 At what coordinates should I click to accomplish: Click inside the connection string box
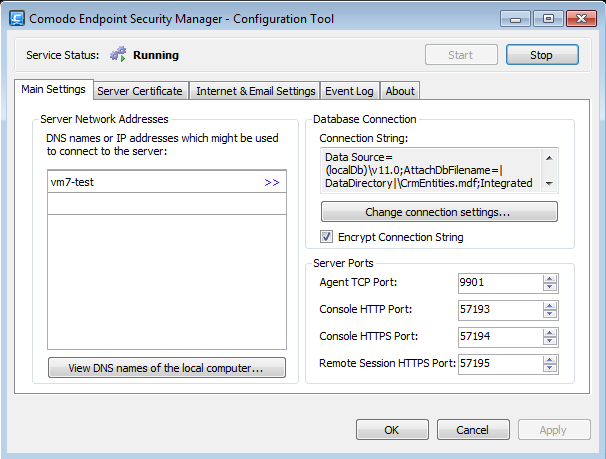431,170
